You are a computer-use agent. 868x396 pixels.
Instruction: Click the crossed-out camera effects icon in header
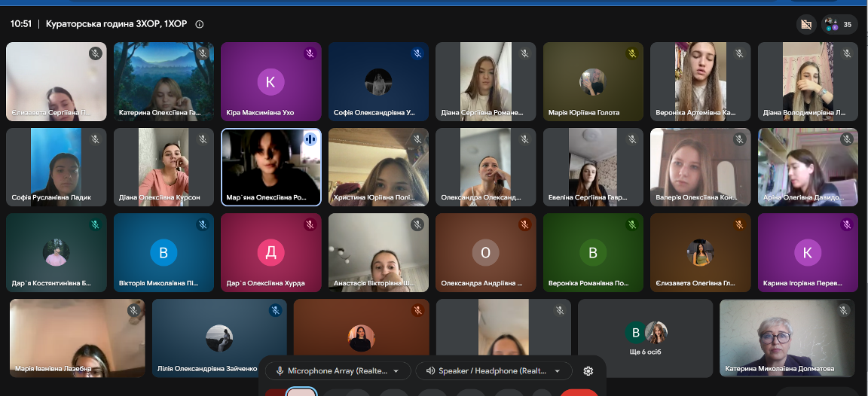tap(806, 24)
